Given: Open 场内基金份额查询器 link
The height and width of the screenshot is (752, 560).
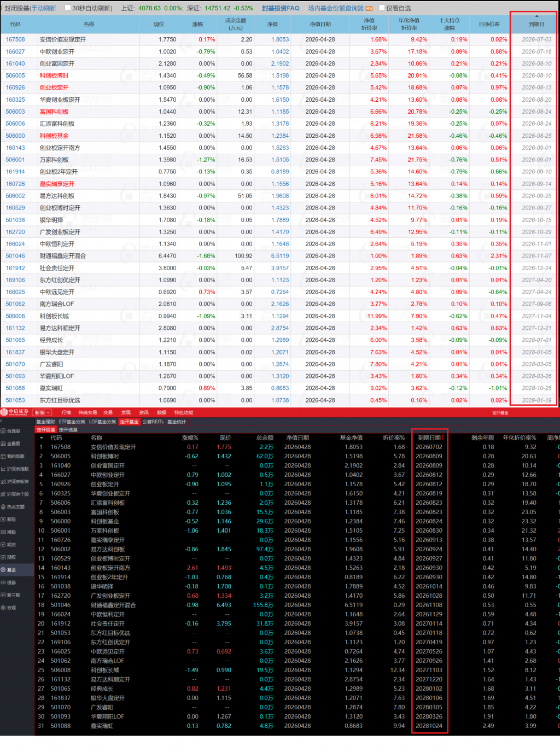Looking at the screenshot, I should point(336,8).
